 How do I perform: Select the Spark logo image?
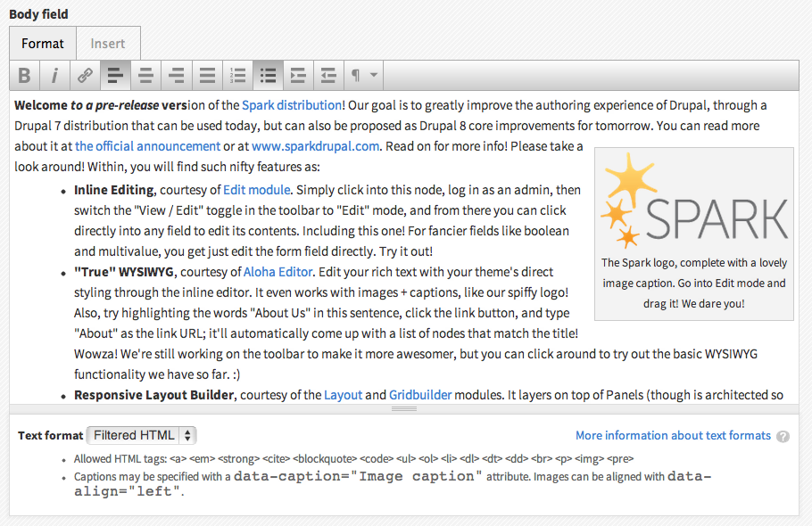coord(694,201)
